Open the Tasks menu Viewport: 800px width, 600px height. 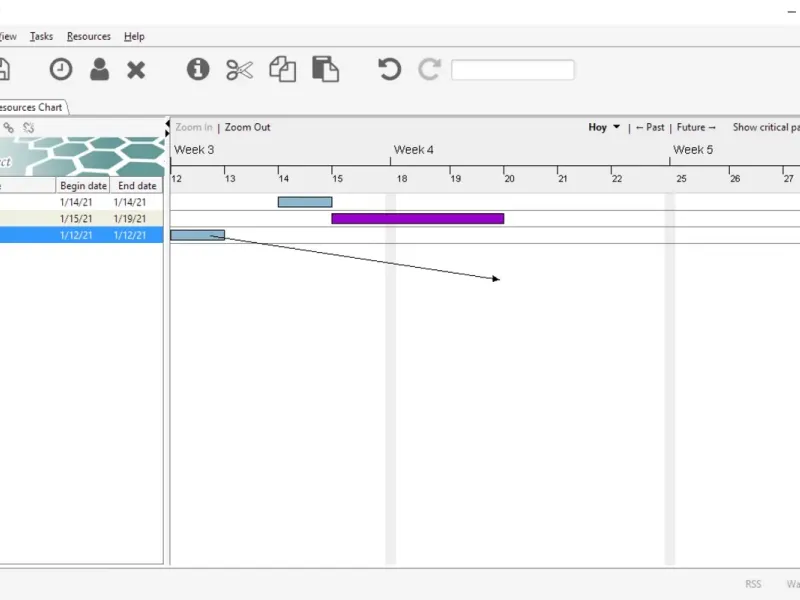click(x=41, y=37)
